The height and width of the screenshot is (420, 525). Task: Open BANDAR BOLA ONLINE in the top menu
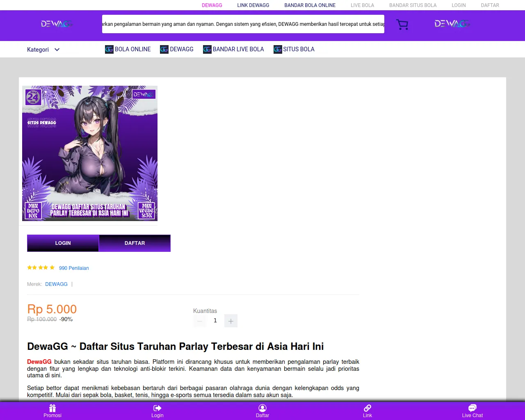pyautogui.click(x=310, y=5)
